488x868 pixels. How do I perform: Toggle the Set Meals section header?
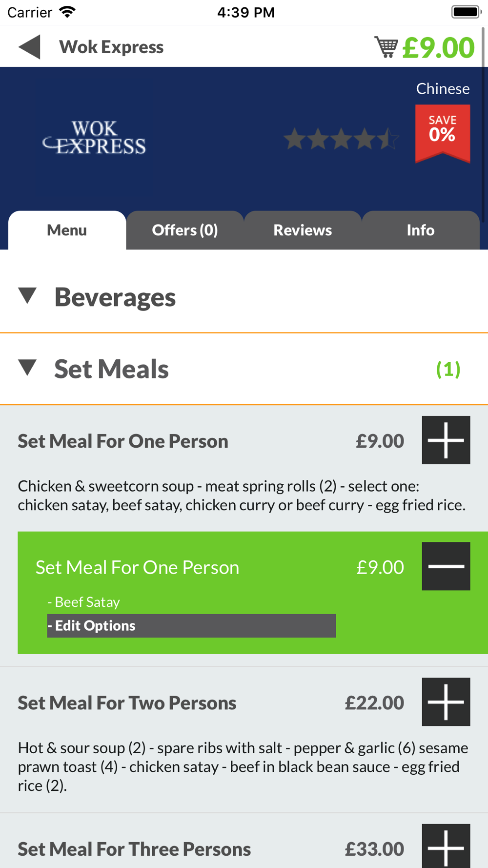click(244, 369)
